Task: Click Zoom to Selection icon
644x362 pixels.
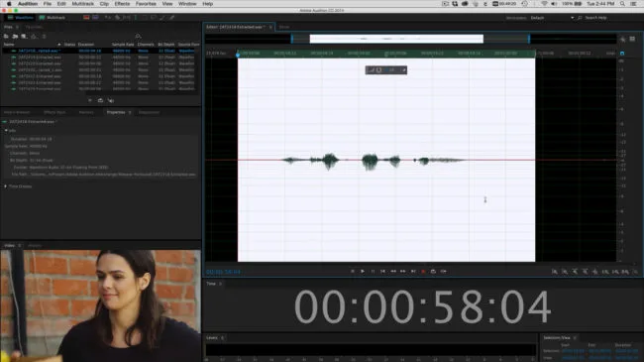Action: (625, 272)
